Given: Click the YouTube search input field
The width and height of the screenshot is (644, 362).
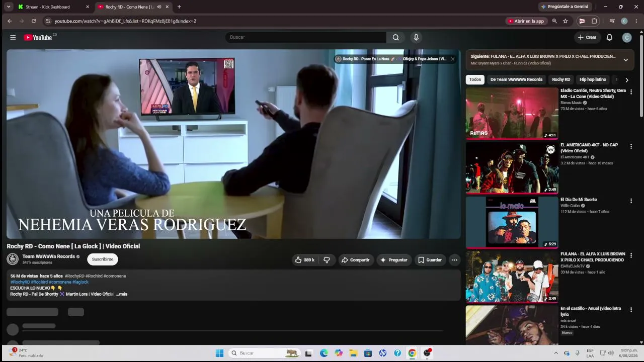Looking at the screenshot, I should [306, 37].
